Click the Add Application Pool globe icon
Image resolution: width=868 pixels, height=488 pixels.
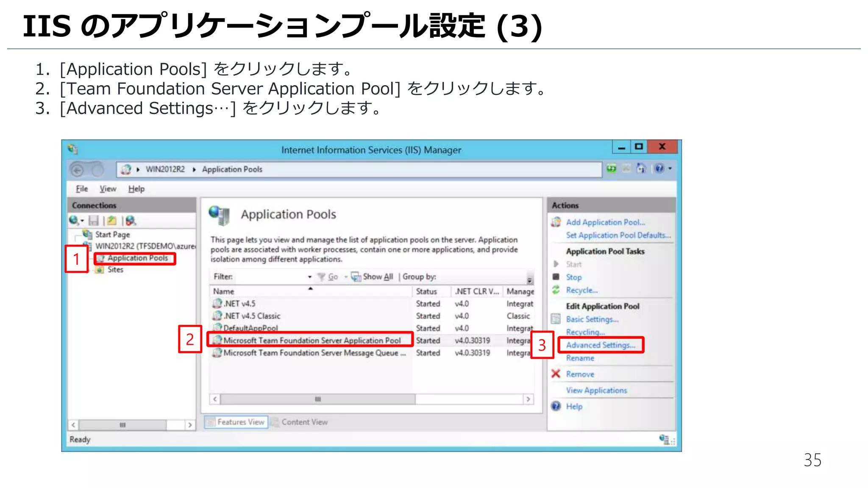tap(556, 222)
